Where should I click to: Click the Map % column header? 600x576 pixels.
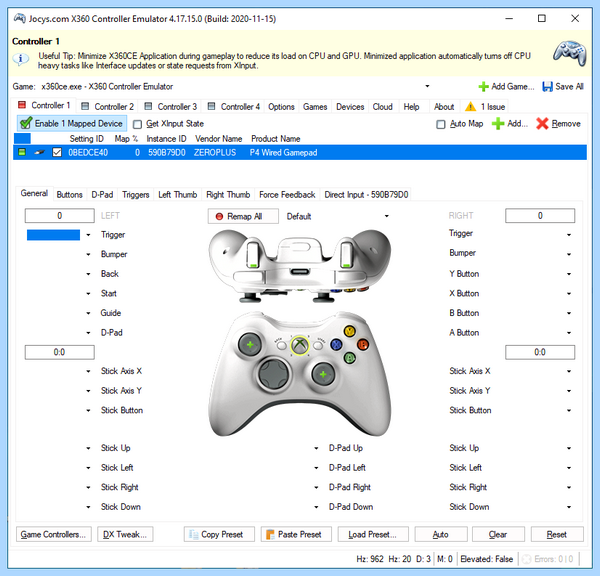point(126,139)
